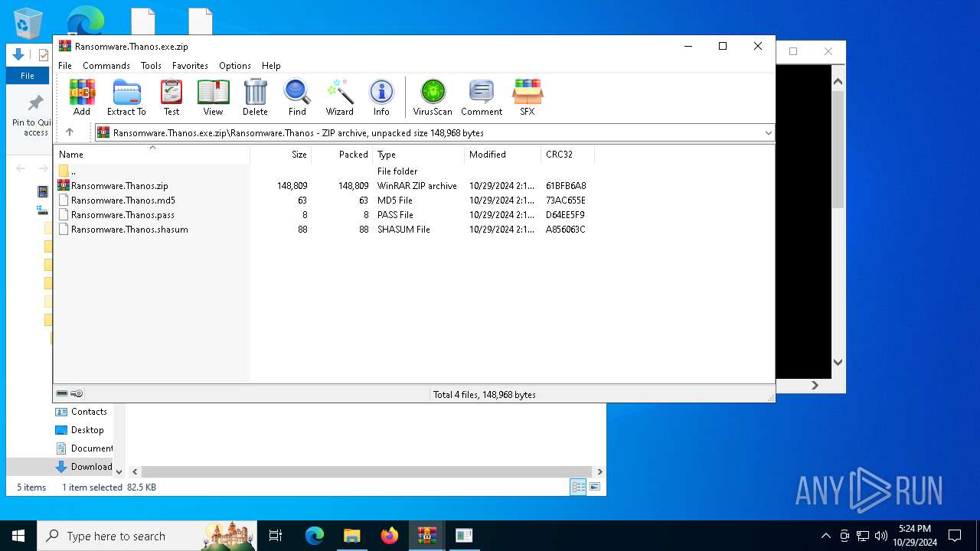Show hidden system tray icons
The height and width of the screenshot is (551, 980).
coord(825,536)
